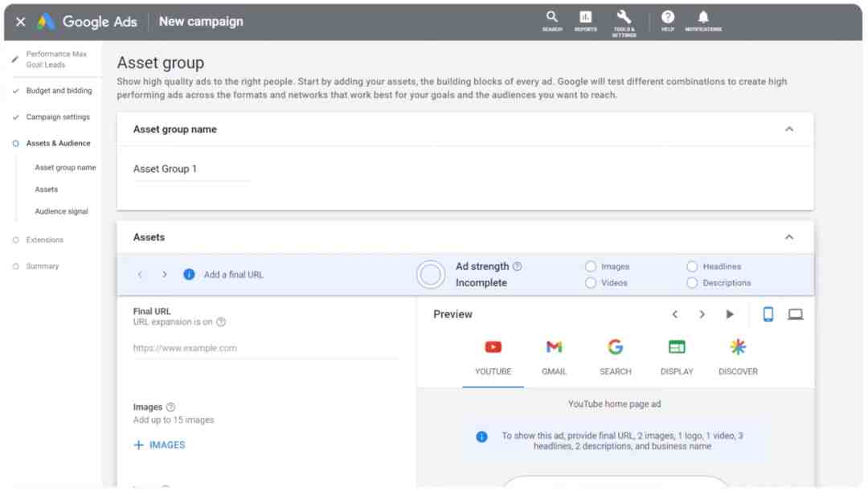This screenshot has height=492, width=868.
Task: Open the Help question mark icon
Action: pos(668,21)
